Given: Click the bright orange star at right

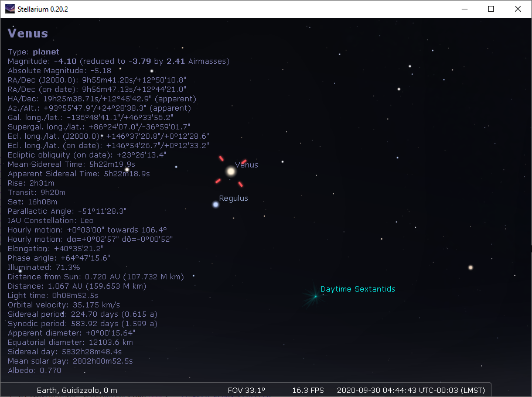Looking at the screenshot, I should point(470,268).
